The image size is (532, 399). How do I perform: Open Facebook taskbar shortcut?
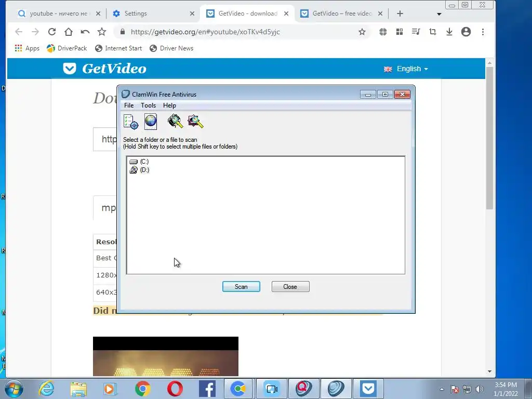207,389
